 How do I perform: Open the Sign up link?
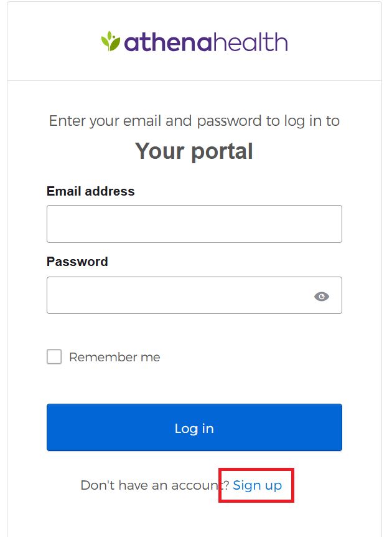(257, 485)
